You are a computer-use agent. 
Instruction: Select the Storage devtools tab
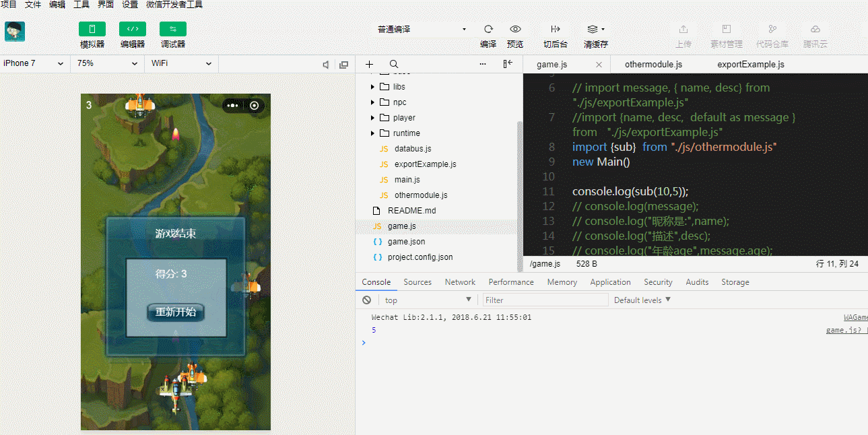[735, 282]
